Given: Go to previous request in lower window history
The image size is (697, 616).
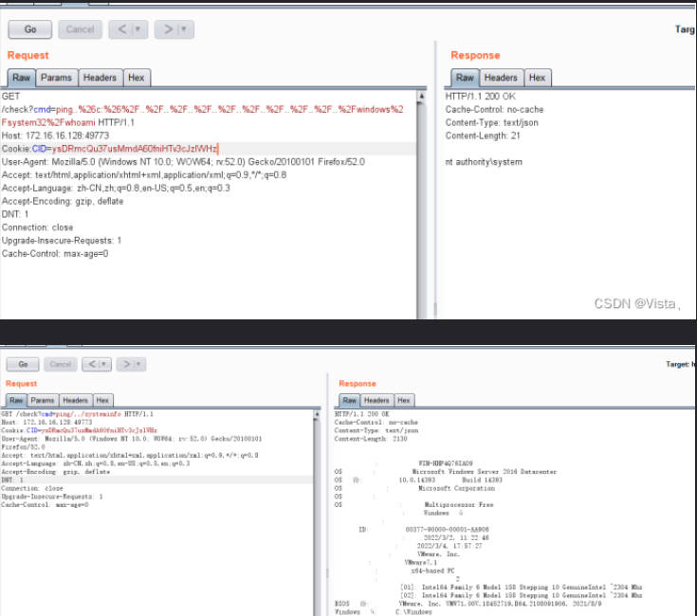Looking at the screenshot, I should [91, 364].
